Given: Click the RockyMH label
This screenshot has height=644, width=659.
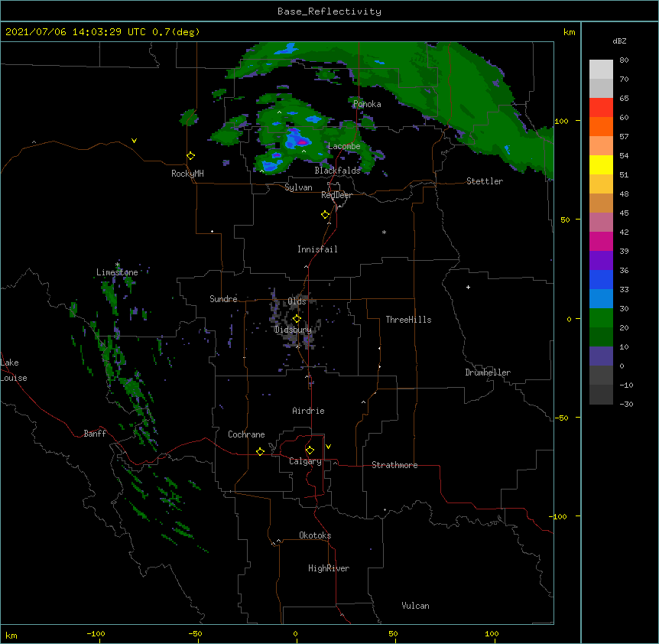Looking at the screenshot, I should 187,174.
